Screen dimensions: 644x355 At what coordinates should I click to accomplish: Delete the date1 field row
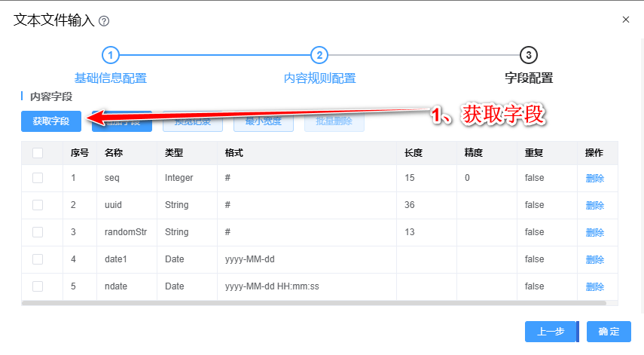[594, 259]
